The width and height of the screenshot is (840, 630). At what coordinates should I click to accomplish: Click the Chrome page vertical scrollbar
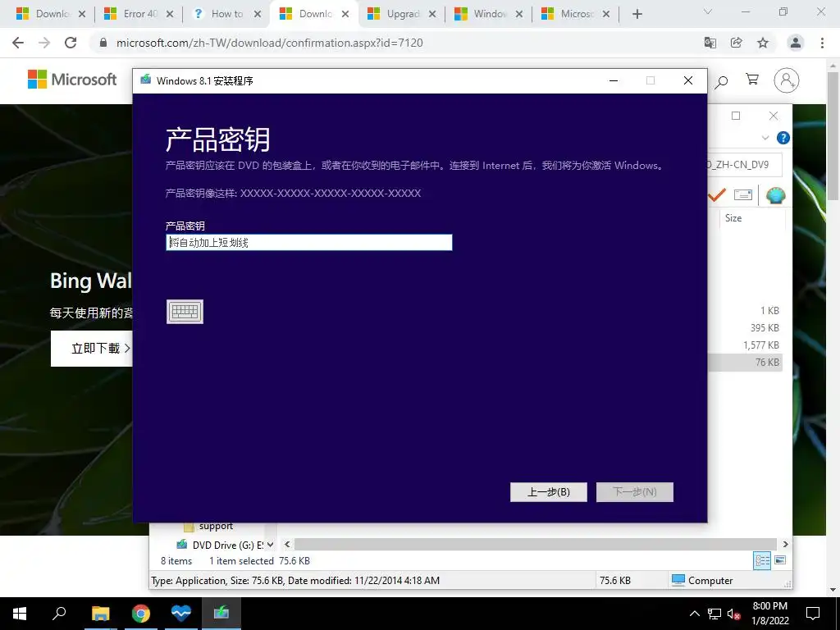833,135
